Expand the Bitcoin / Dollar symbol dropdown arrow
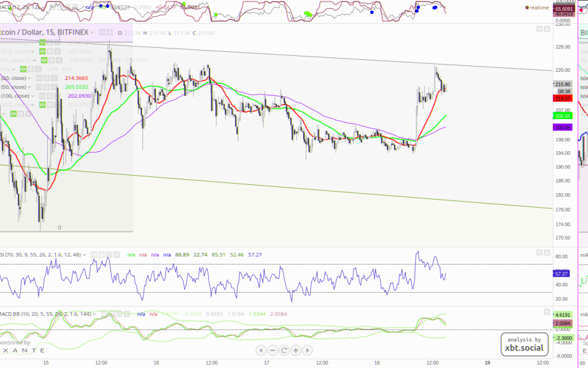This screenshot has height=368, width=588. 92,33
